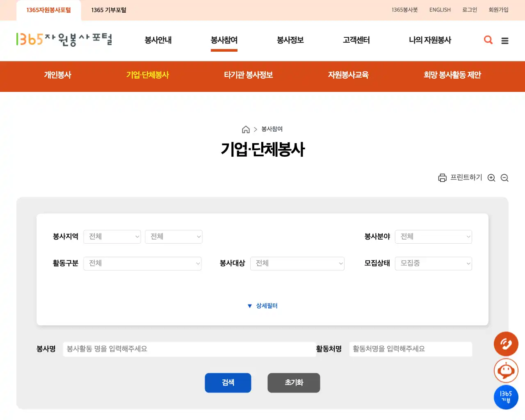The height and width of the screenshot is (420, 525).
Task: Reset filters with the 초기화 button
Action: pos(294,383)
